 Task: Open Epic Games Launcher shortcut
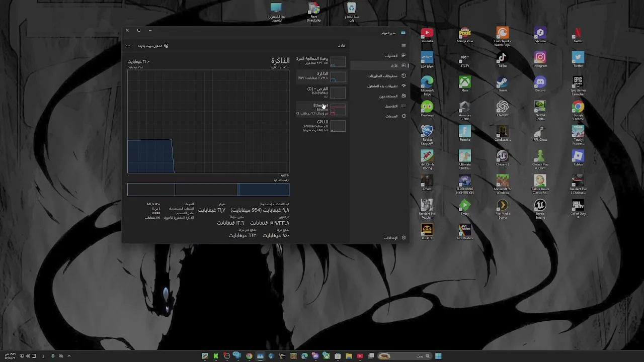tap(578, 86)
